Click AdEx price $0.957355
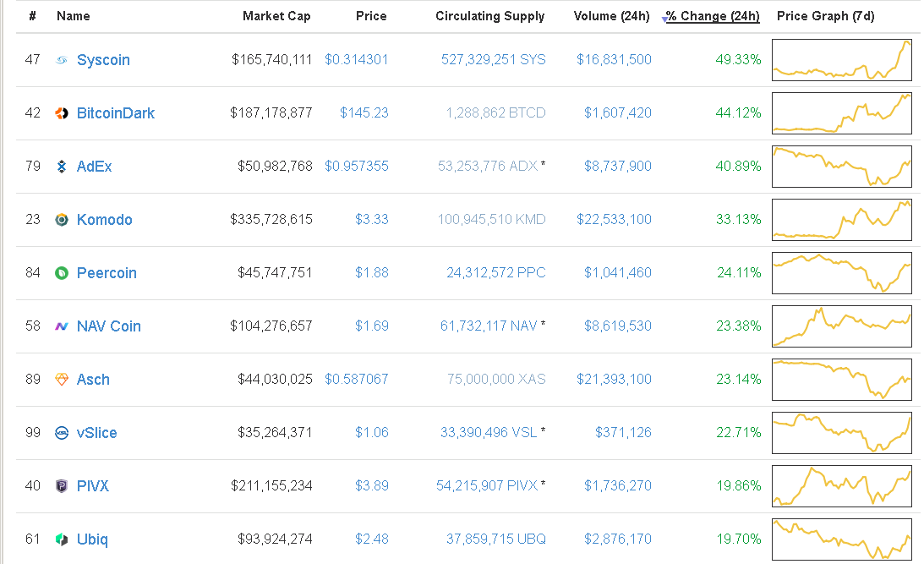The image size is (924, 564). [x=357, y=167]
